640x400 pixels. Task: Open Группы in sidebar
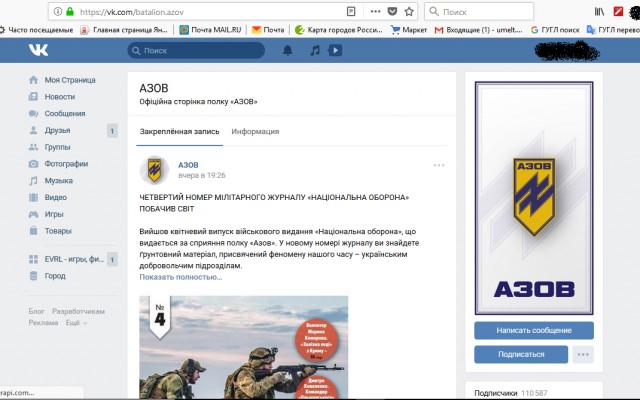pyautogui.click(x=49, y=147)
